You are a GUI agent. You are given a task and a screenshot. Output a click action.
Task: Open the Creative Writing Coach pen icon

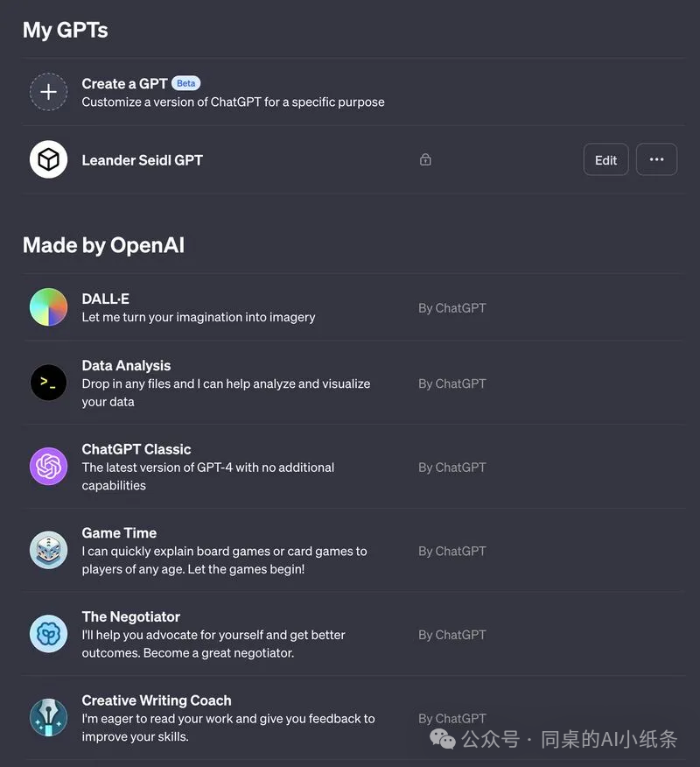49,717
